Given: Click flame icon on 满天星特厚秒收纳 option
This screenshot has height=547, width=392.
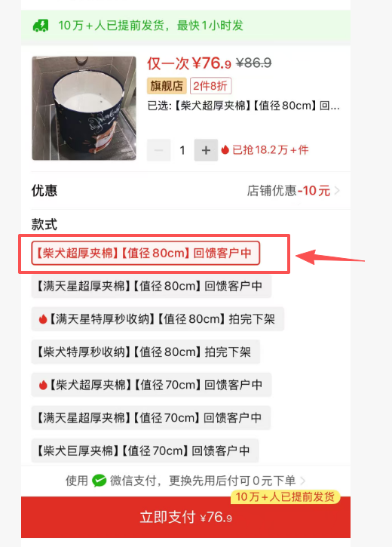Looking at the screenshot, I should pyautogui.click(x=42, y=319).
